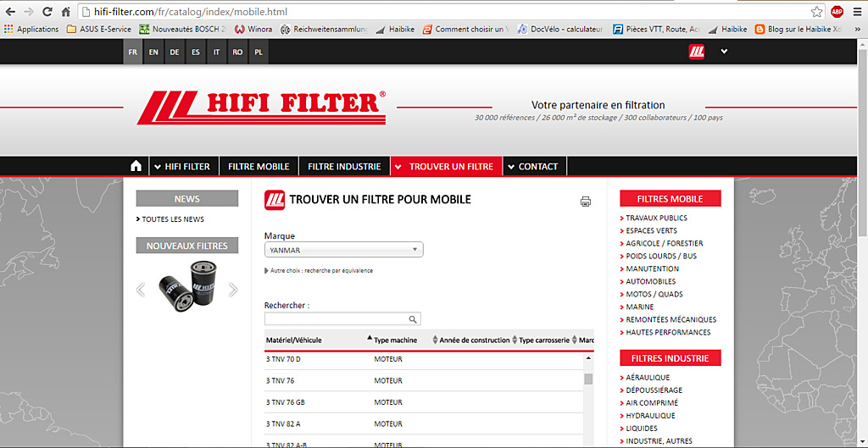Select the 3 TNV 82 A row

424,424
